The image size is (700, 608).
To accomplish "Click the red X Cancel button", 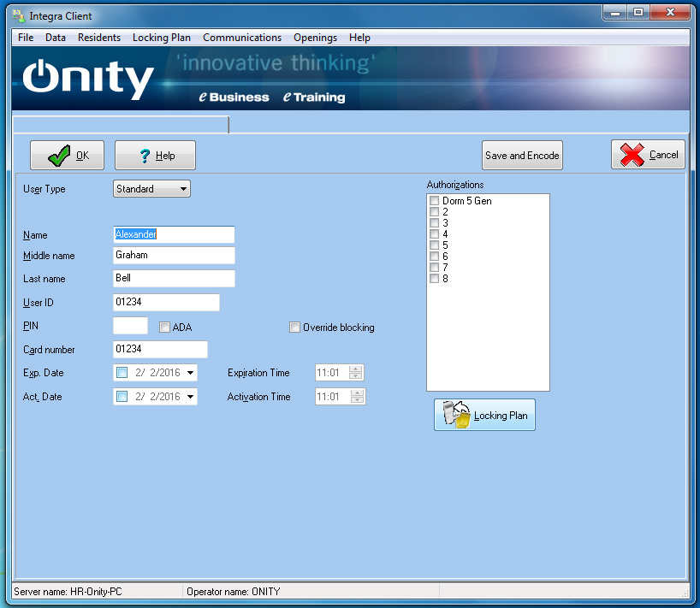I will click(x=648, y=155).
